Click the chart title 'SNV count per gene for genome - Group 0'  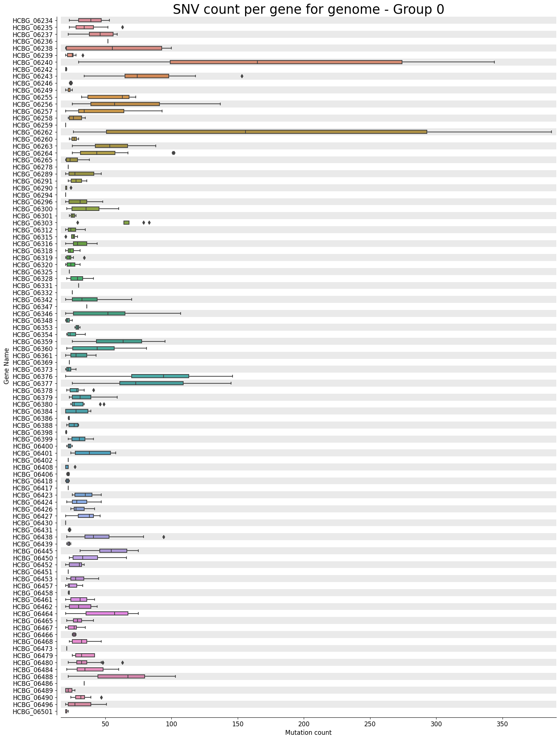point(308,9)
